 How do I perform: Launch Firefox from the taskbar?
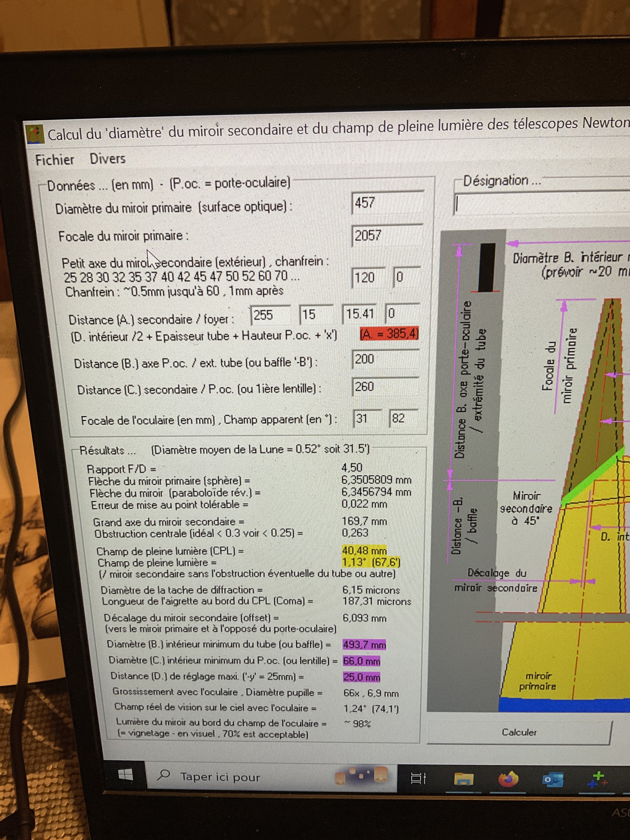[x=508, y=779]
